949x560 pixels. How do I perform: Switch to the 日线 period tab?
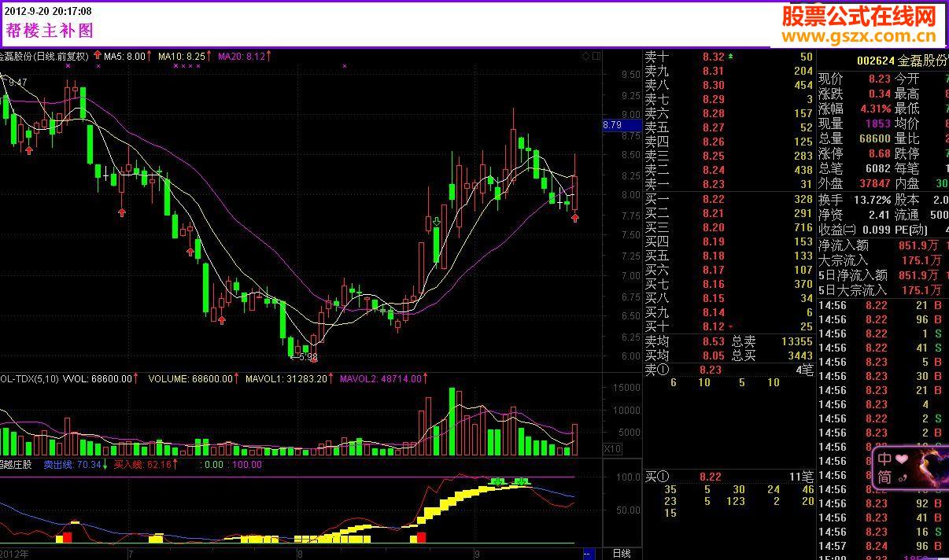pyautogui.click(x=621, y=553)
